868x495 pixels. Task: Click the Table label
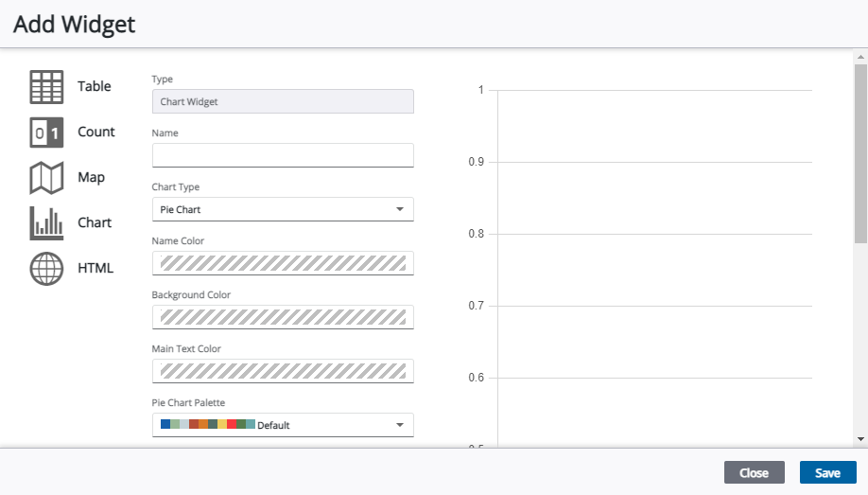click(95, 87)
